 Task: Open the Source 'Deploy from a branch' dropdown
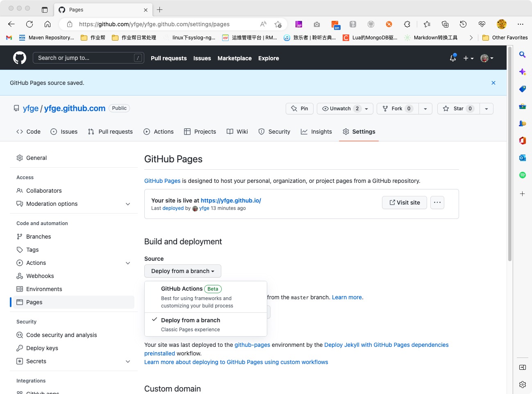(182, 271)
